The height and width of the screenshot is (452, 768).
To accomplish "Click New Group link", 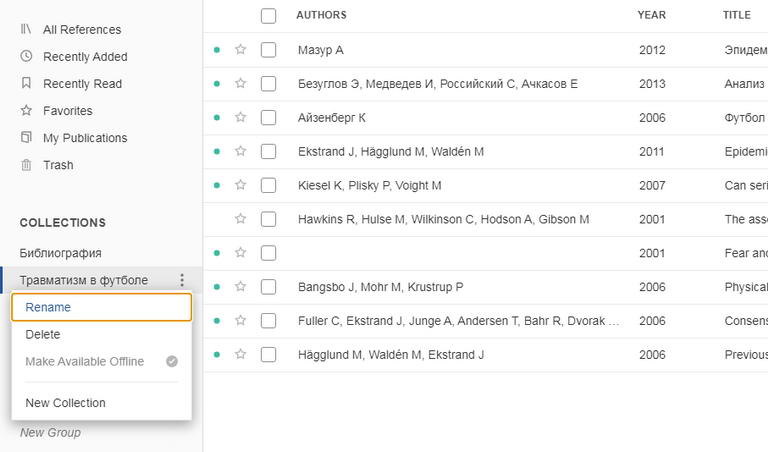I will (50, 432).
